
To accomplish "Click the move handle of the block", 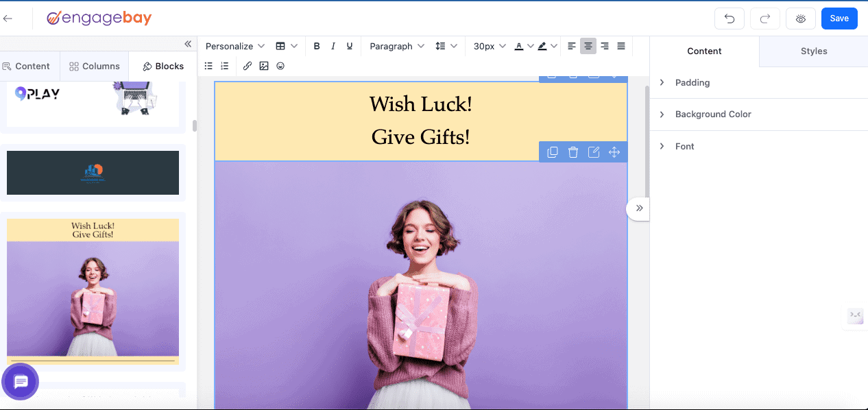I will tap(614, 152).
